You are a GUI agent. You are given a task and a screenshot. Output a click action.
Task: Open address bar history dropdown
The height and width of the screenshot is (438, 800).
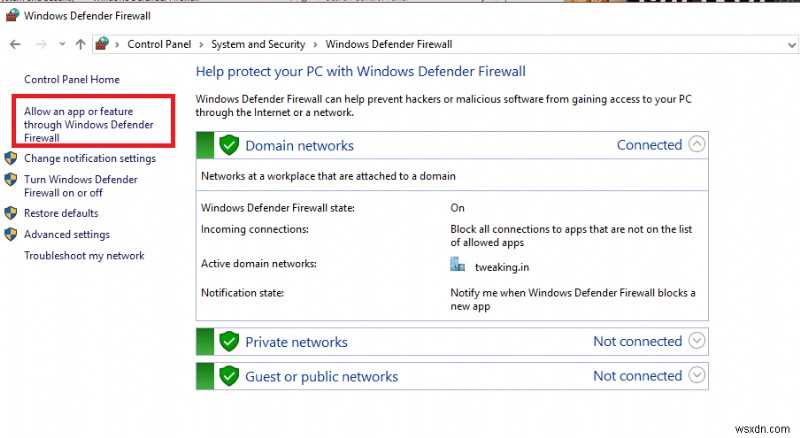click(x=791, y=45)
